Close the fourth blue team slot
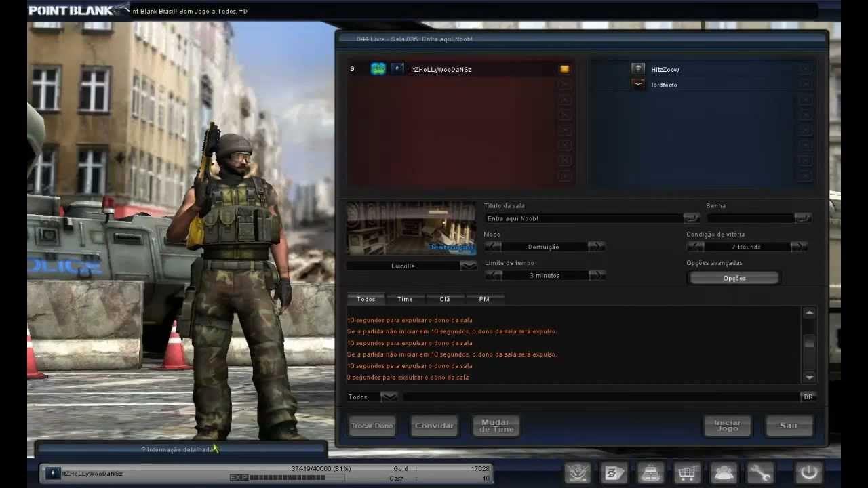The height and width of the screenshot is (488, 868). (805, 115)
